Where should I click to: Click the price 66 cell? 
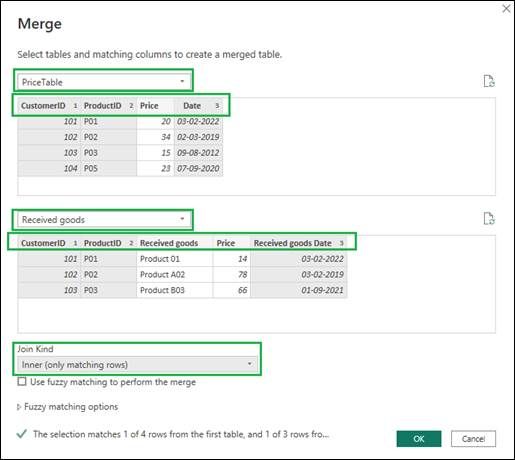[232, 290]
